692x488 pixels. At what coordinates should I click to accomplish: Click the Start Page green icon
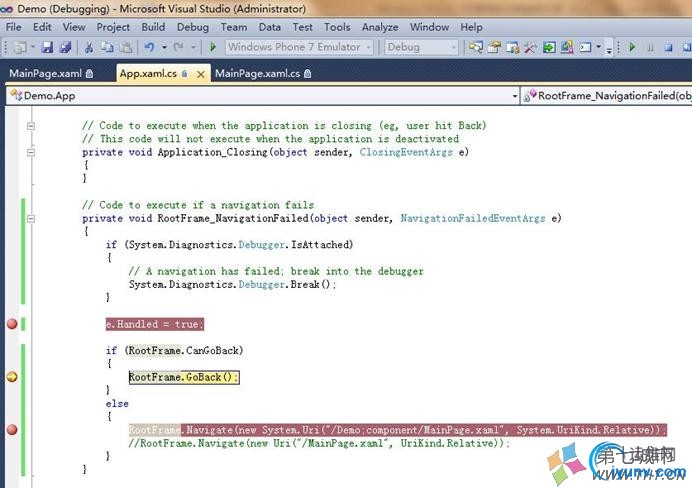tap(549, 47)
